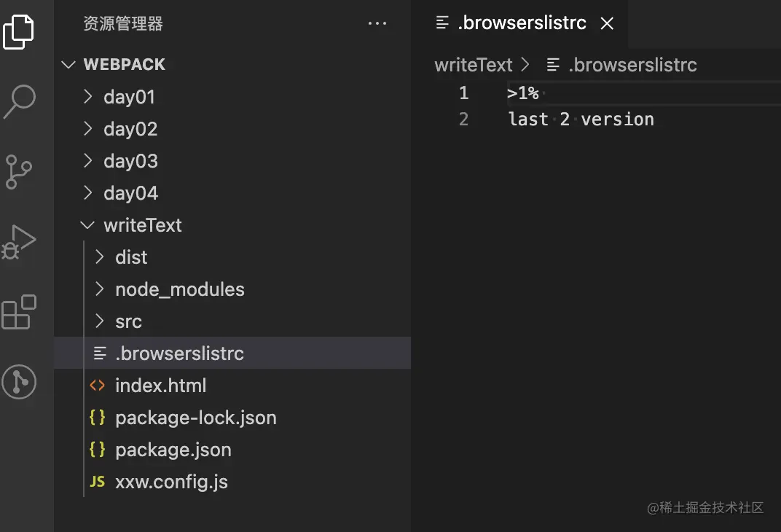Open the Extensions view icon
The width and height of the screenshot is (781, 532).
(x=19, y=312)
